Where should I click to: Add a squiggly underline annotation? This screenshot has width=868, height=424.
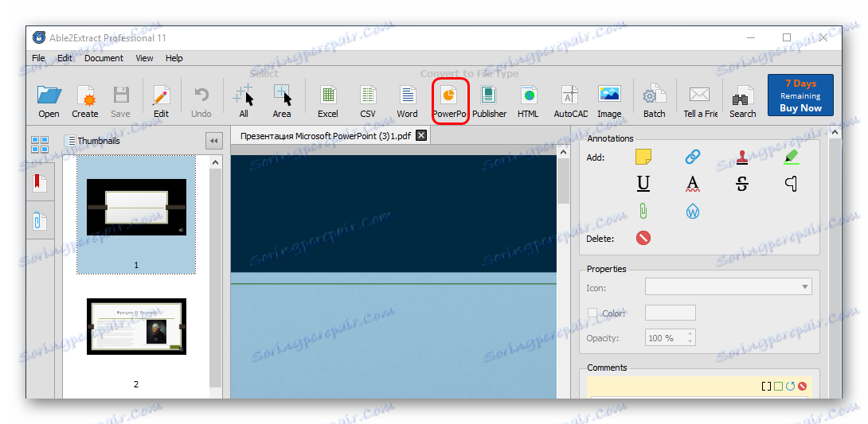click(x=693, y=184)
